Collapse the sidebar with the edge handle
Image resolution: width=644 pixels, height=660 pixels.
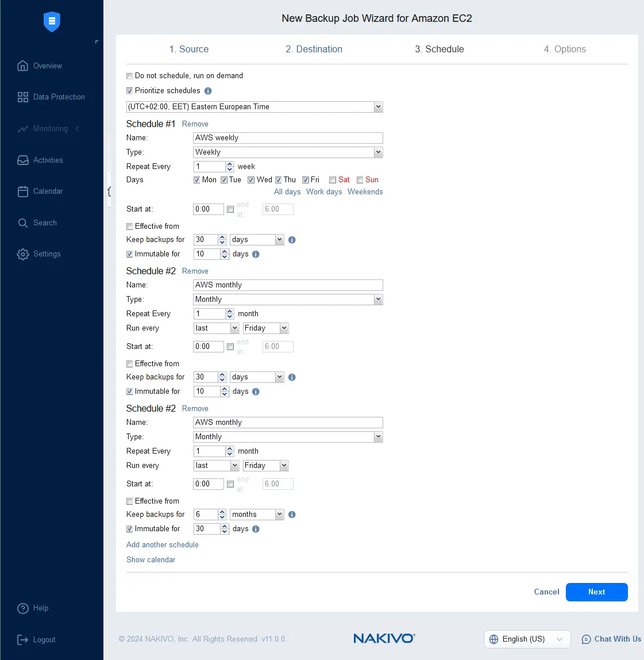109,191
